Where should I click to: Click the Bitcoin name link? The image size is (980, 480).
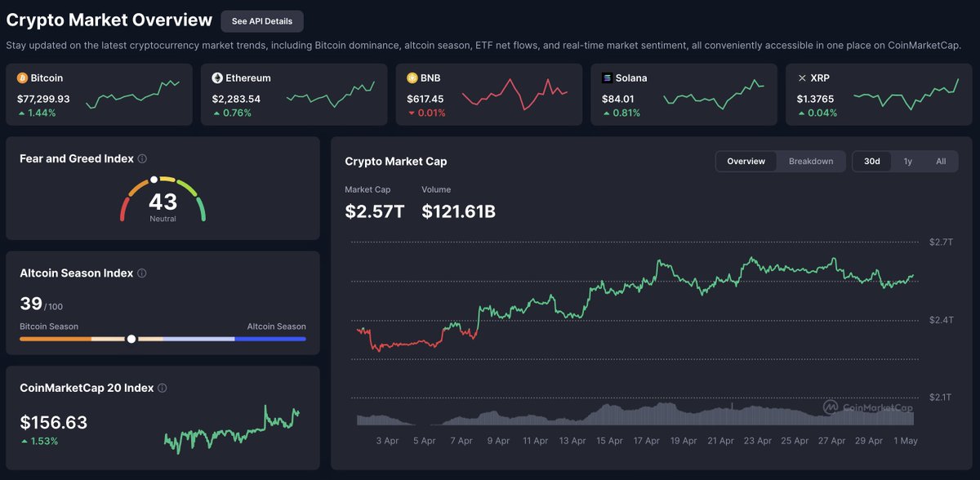pos(47,78)
